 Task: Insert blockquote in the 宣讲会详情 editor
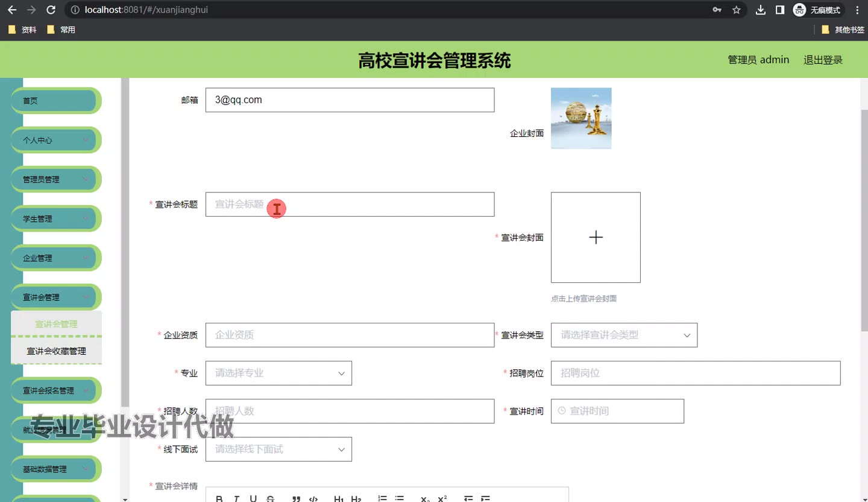296,499
